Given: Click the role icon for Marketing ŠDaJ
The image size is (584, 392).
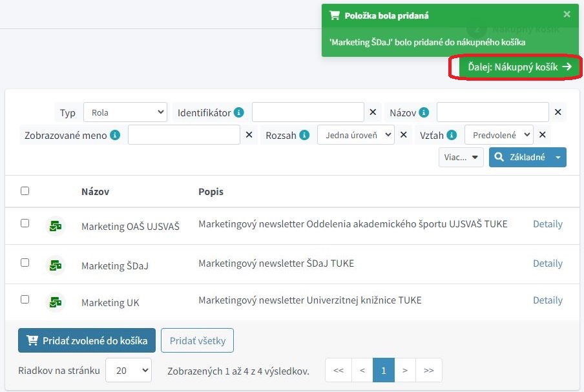Looking at the screenshot, I should [56, 265].
